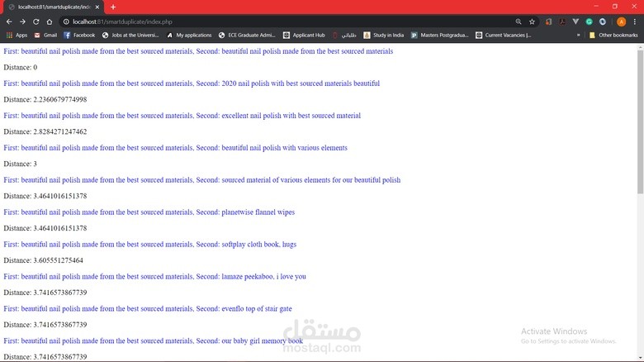Screen dimensions: 644x362
Task: Go back using the browser back arrow
Action: click(9, 21)
